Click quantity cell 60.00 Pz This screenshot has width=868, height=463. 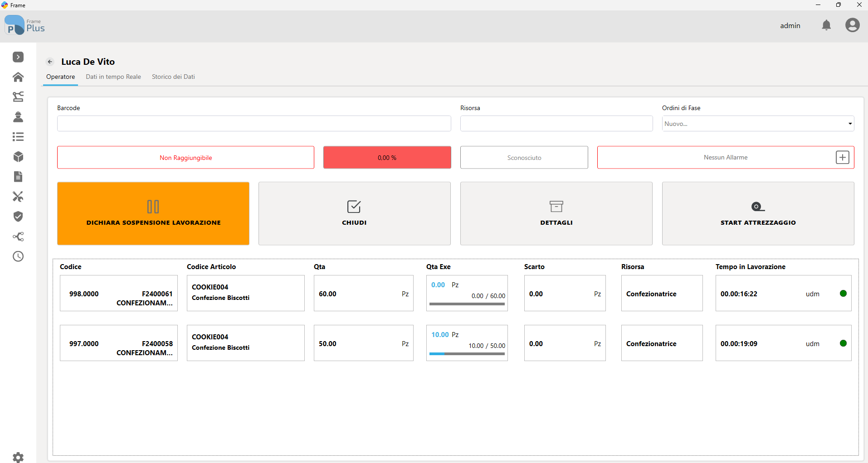point(363,293)
